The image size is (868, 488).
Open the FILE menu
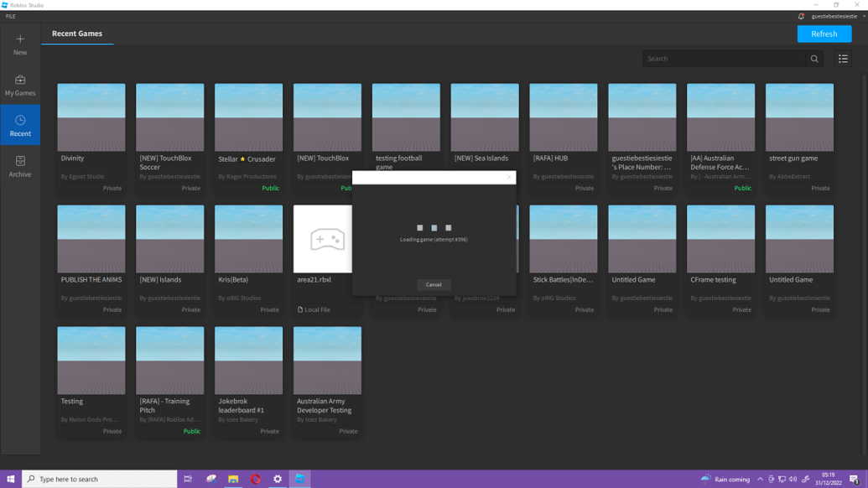11,16
